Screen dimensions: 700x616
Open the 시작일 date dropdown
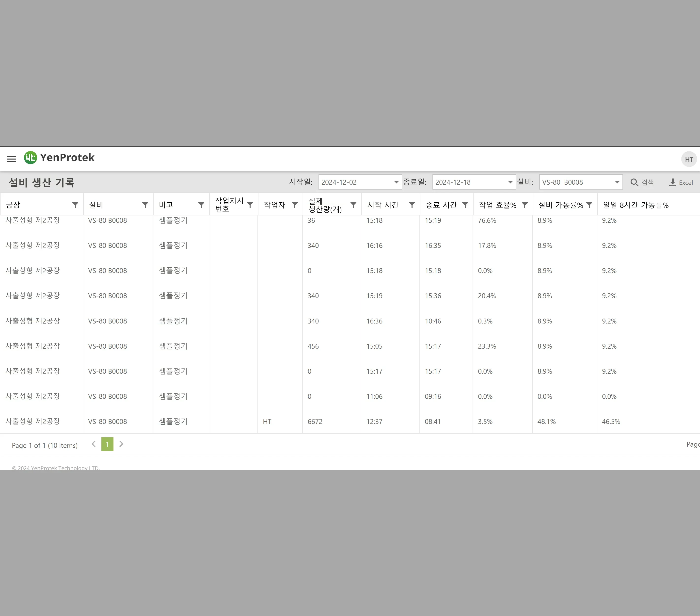click(396, 182)
